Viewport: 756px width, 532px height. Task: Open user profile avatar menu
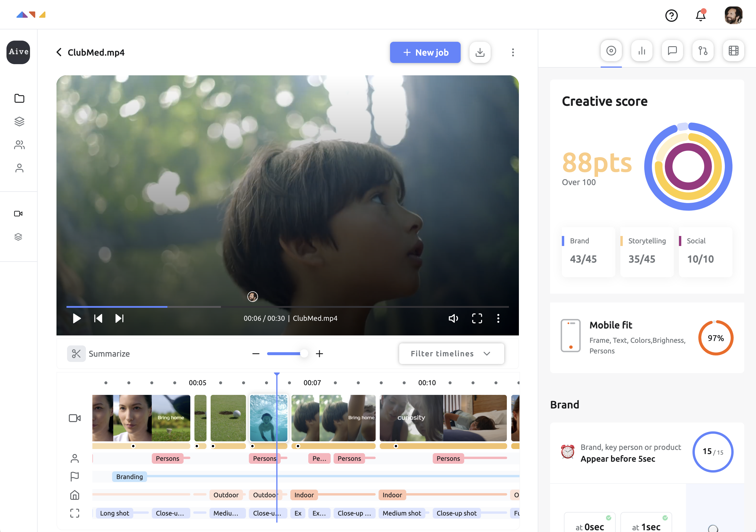(733, 15)
